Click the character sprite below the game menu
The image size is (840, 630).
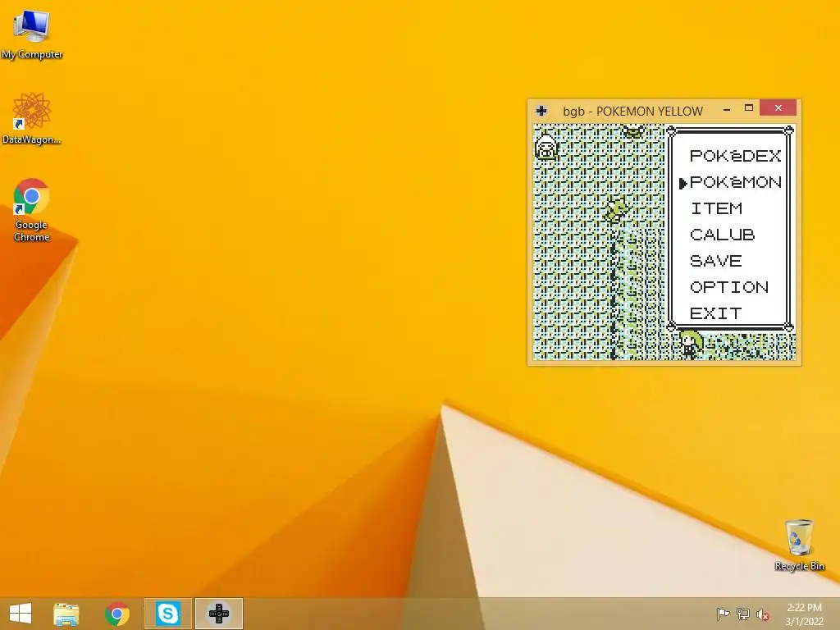[x=690, y=344]
